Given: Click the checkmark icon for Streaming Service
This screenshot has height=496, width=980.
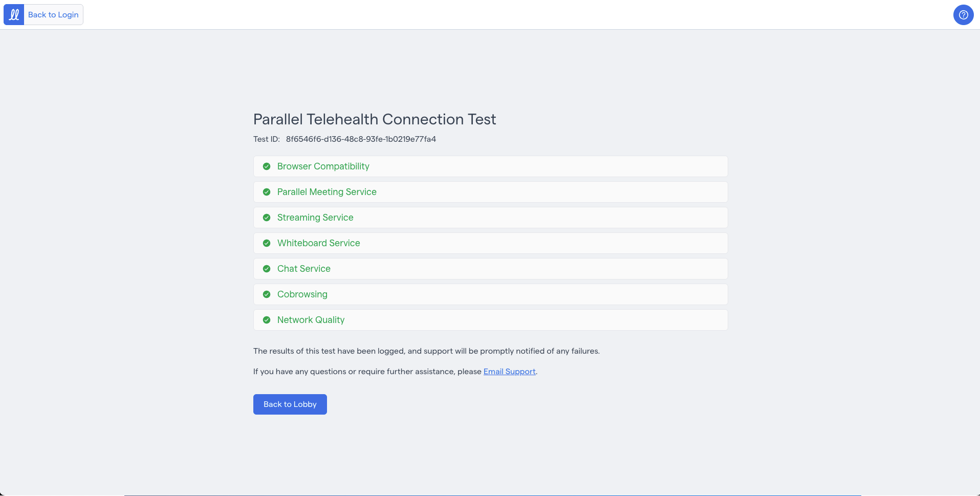Looking at the screenshot, I should pyautogui.click(x=267, y=217).
